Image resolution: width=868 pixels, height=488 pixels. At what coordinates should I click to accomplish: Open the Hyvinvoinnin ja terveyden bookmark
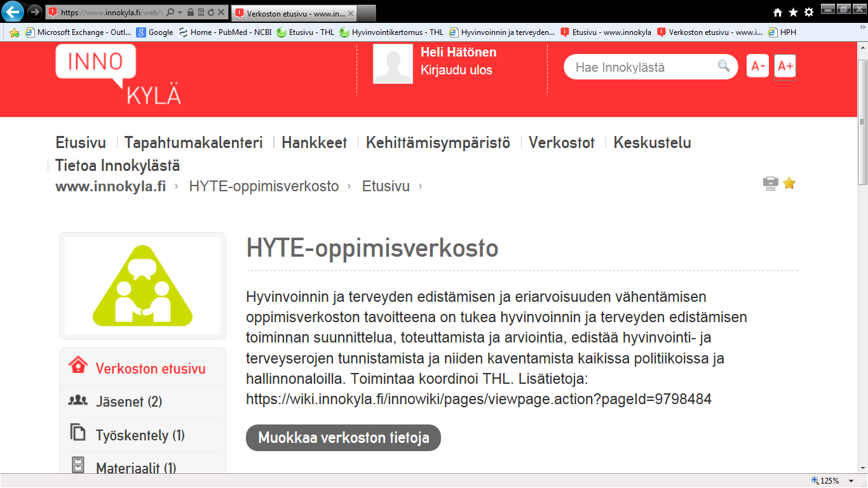coord(502,32)
